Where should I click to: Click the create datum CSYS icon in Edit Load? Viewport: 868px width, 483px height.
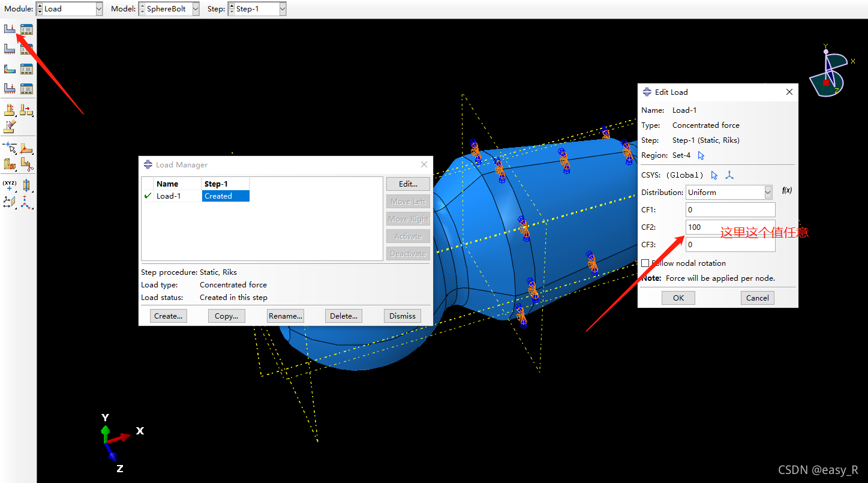729,175
